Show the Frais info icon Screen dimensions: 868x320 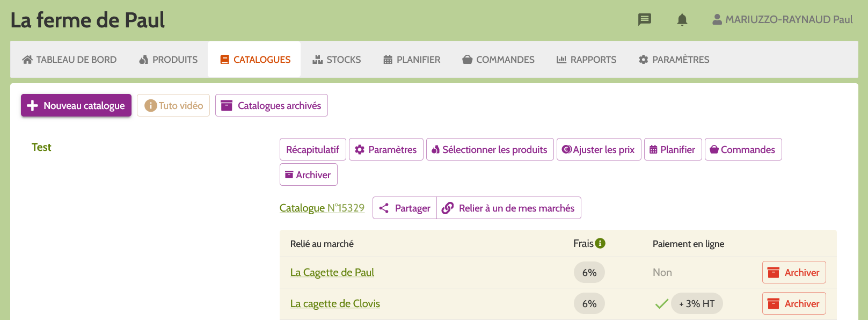(600, 243)
